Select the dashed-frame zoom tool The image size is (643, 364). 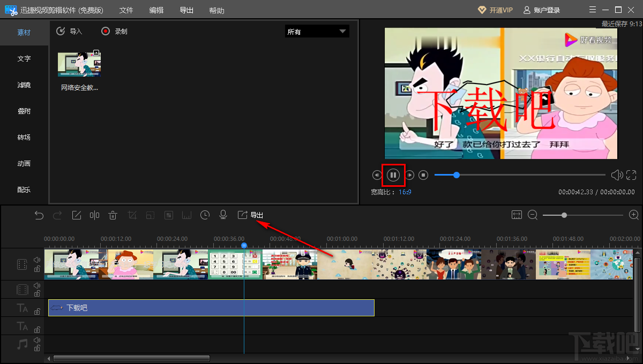150,215
